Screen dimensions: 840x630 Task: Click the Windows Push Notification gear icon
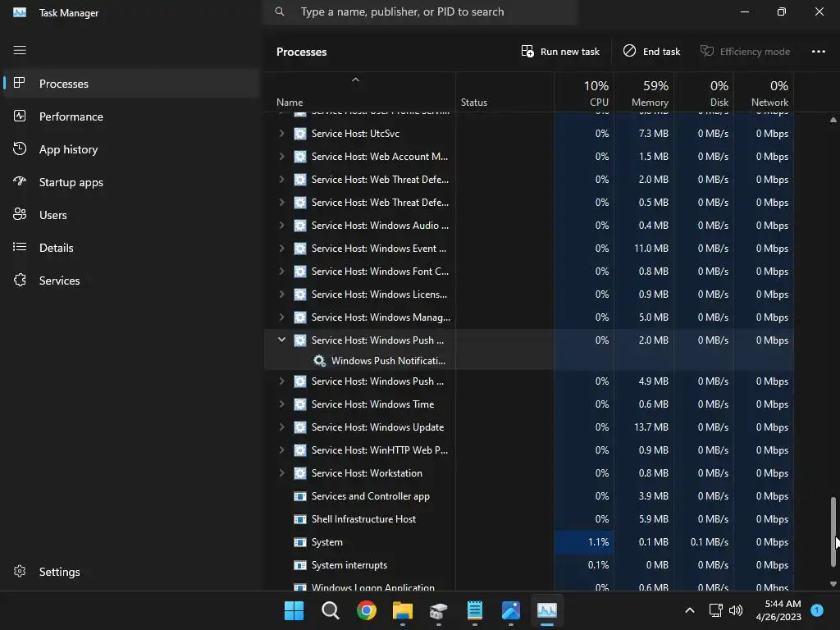coord(319,361)
